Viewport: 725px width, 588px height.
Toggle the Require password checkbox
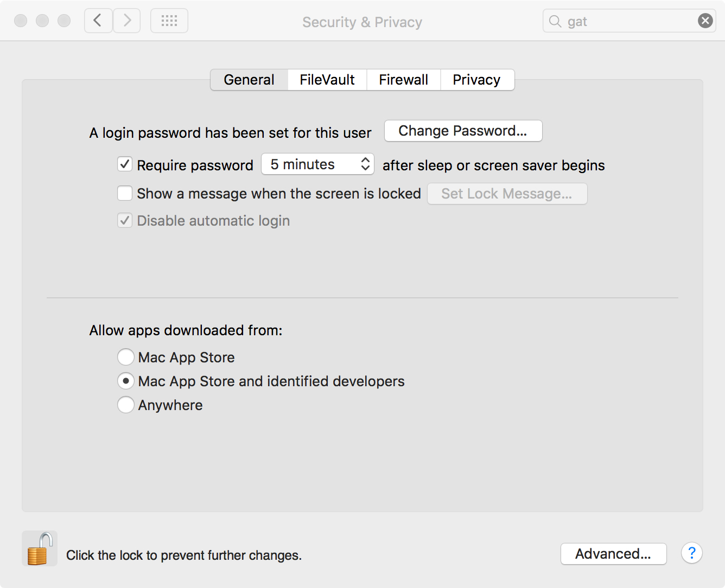(125, 164)
